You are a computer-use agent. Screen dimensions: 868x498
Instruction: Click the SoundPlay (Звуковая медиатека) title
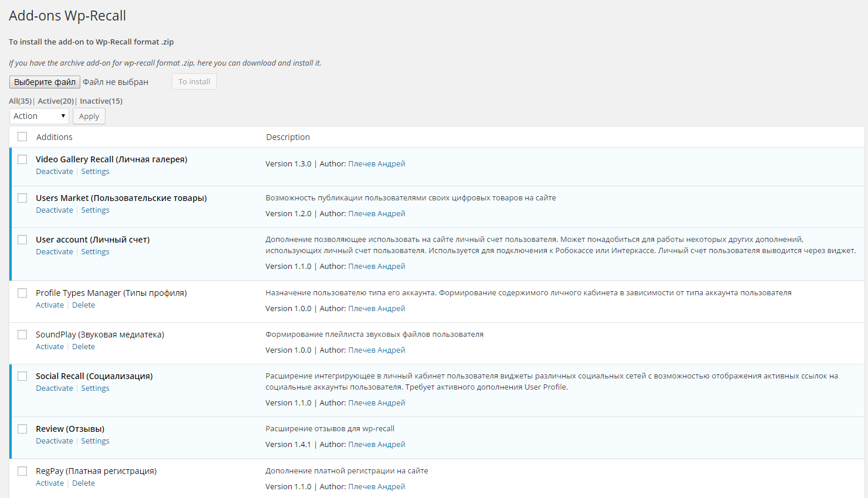pyautogui.click(x=100, y=335)
